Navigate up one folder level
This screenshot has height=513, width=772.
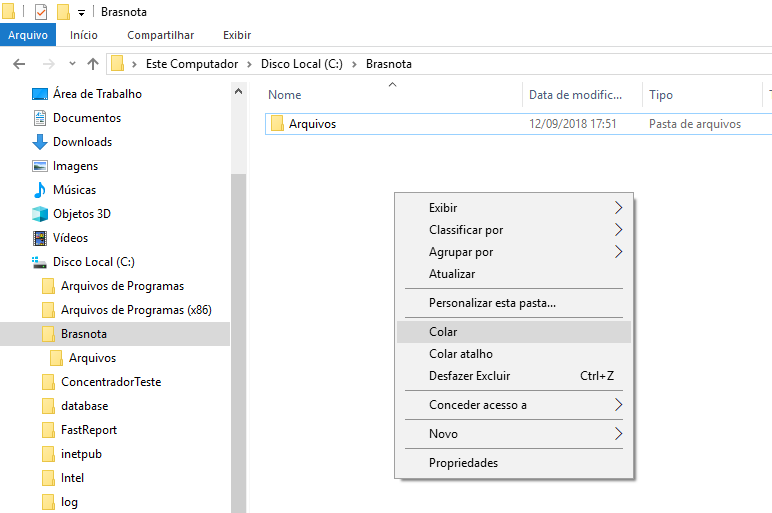(93, 64)
